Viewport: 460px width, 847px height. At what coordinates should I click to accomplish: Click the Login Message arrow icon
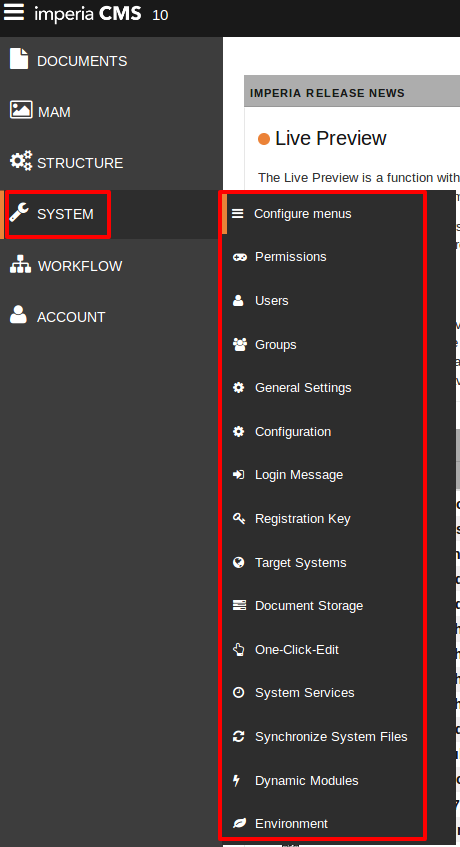(238, 475)
